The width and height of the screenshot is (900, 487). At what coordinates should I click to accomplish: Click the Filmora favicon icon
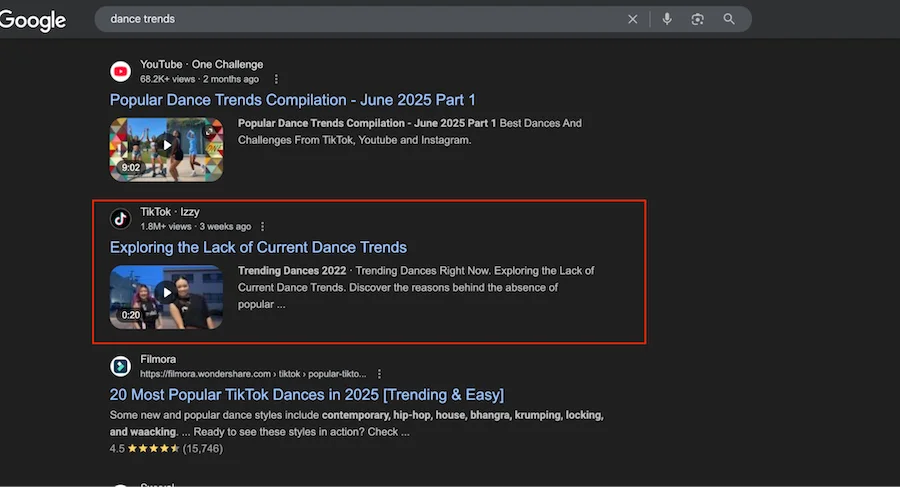[x=121, y=366]
